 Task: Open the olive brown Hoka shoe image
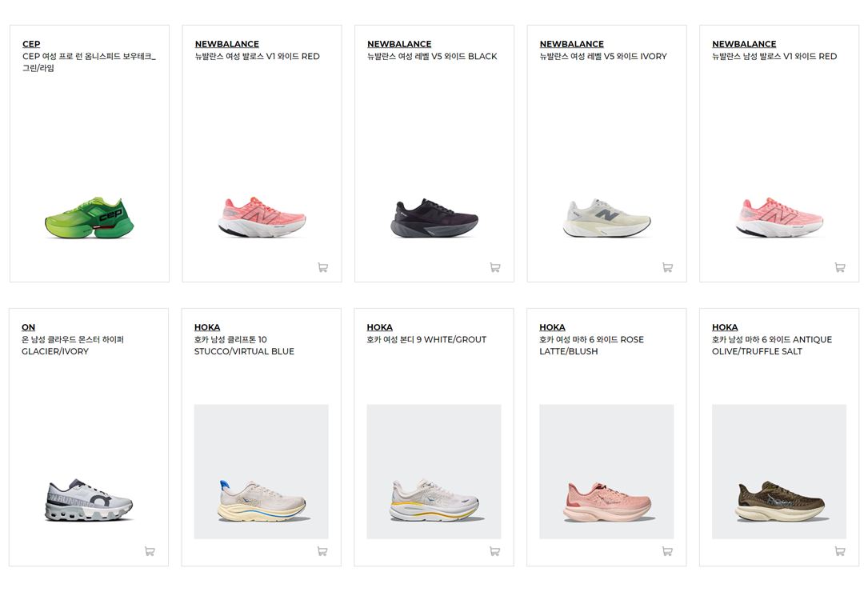[779, 471]
